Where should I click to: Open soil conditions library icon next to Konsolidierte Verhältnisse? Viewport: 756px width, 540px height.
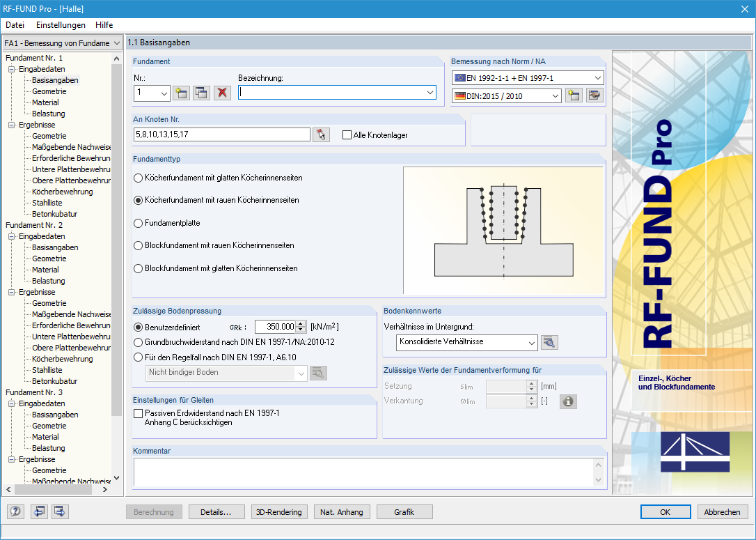[x=549, y=342]
